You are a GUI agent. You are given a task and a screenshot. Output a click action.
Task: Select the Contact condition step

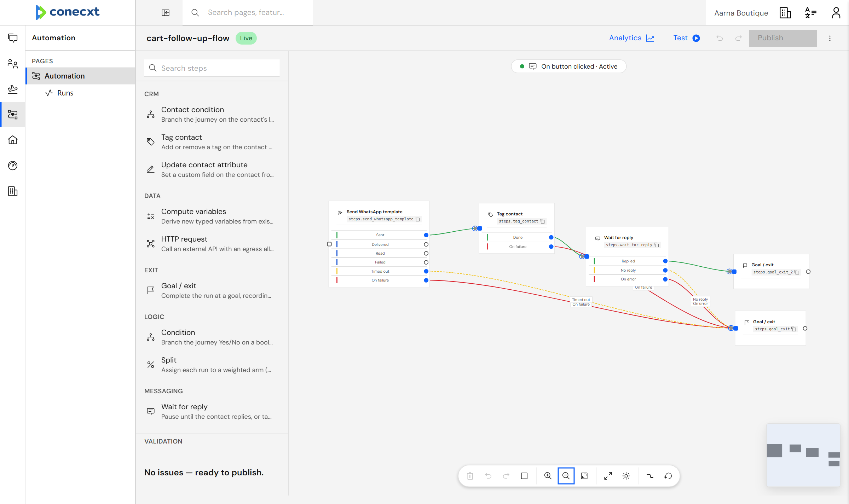[212, 114]
